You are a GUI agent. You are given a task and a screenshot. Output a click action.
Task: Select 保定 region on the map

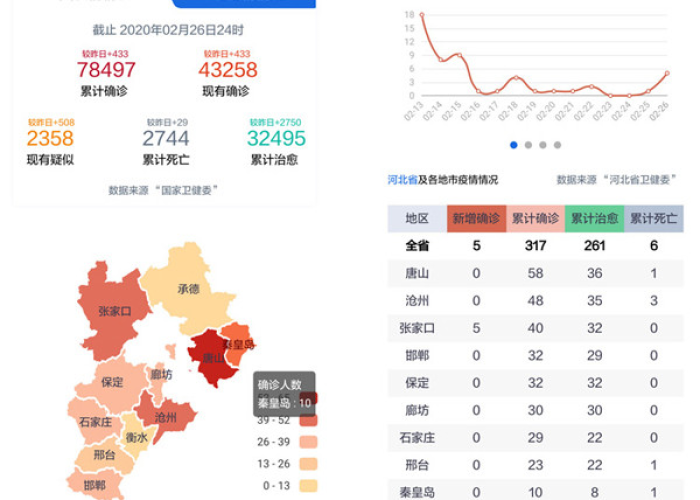pos(112,382)
